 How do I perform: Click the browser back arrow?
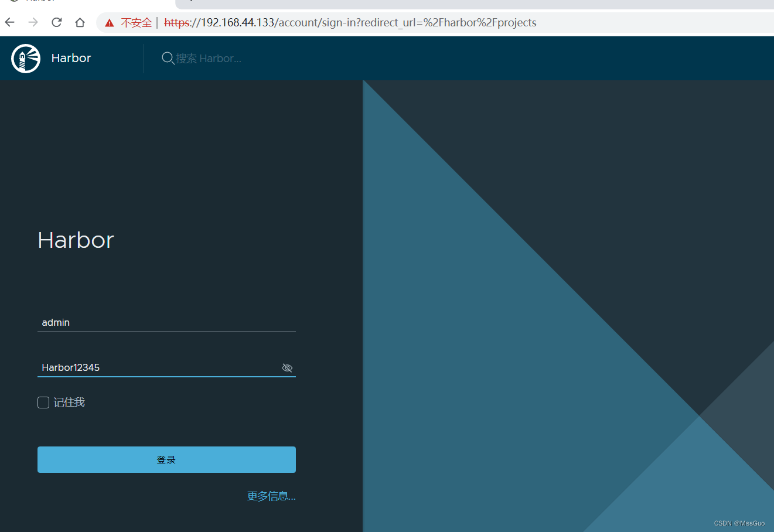click(10, 22)
